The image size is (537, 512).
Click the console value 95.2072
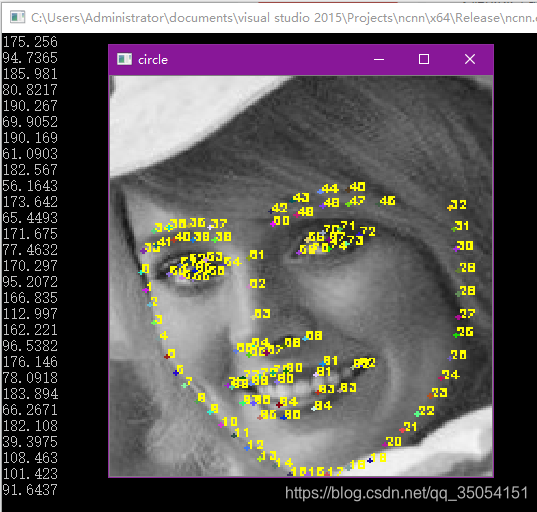click(30, 282)
